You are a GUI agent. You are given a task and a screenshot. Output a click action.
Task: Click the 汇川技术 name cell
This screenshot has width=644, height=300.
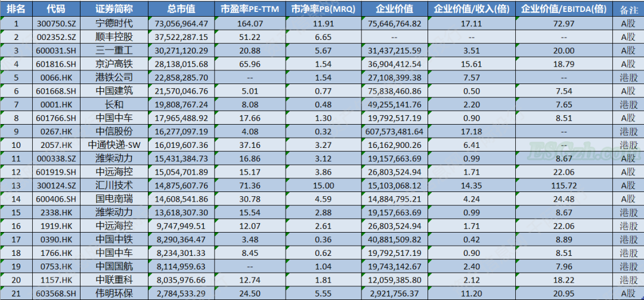pyautogui.click(x=114, y=185)
